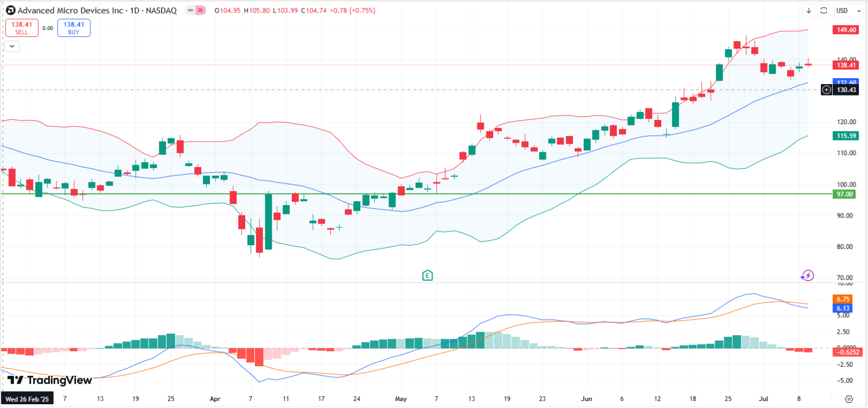Click the 110.00 price scale label
The width and height of the screenshot is (868, 408).
pyautogui.click(x=846, y=153)
